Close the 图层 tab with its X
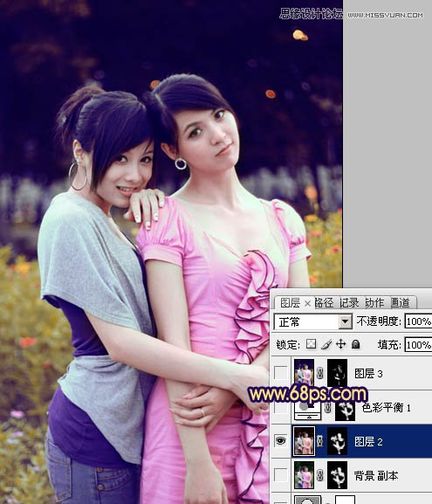The width and height of the screenshot is (432, 504). click(x=307, y=303)
